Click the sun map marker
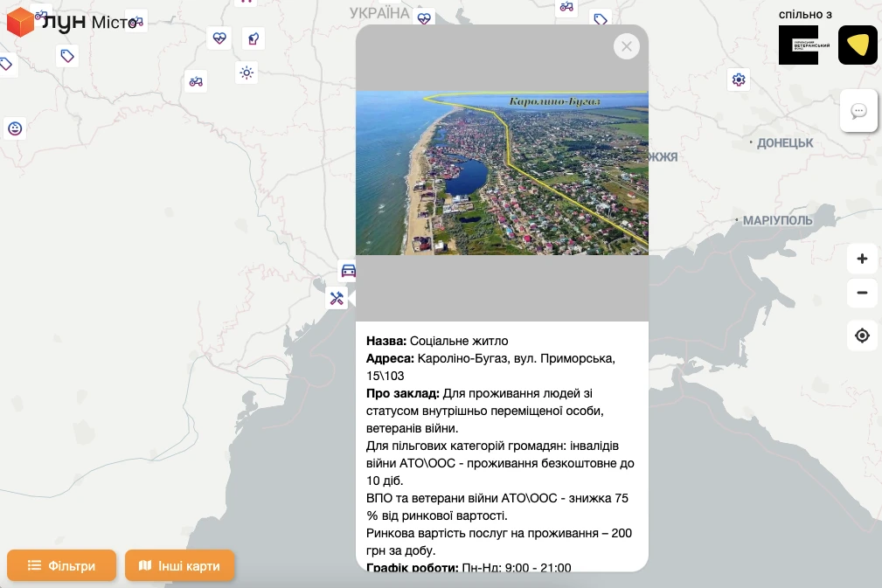The image size is (882, 588). [247, 73]
